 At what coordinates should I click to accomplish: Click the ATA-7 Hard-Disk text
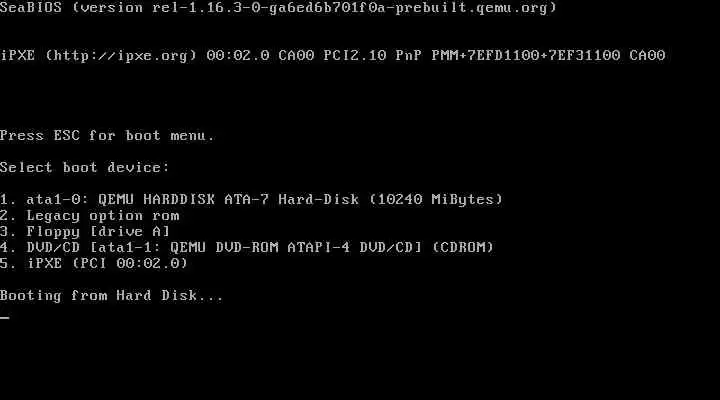point(292,199)
